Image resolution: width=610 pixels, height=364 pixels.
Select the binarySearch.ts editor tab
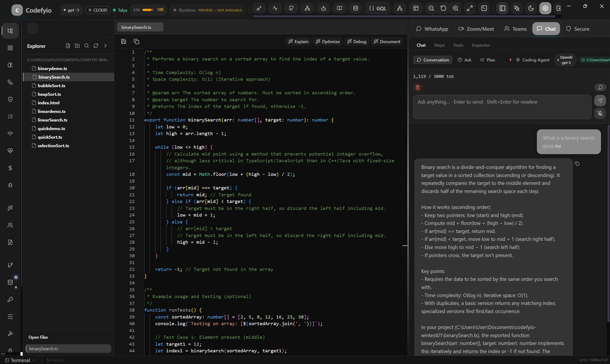pyautogui.click(x=140, y=27)
